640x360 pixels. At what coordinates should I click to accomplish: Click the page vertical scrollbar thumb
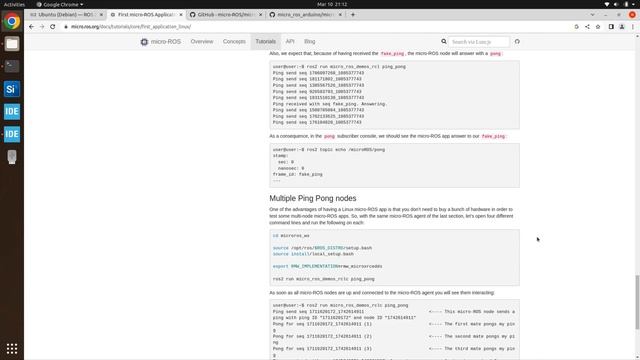637,302
